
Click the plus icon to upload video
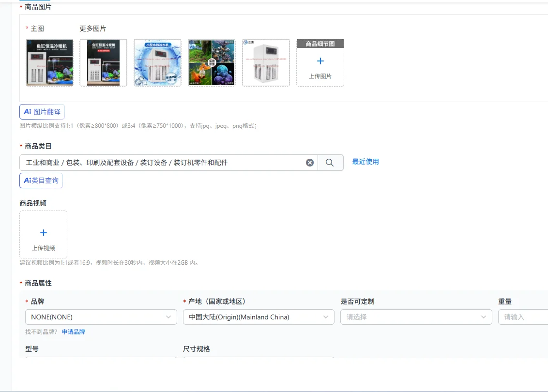(x=44, y=233)
